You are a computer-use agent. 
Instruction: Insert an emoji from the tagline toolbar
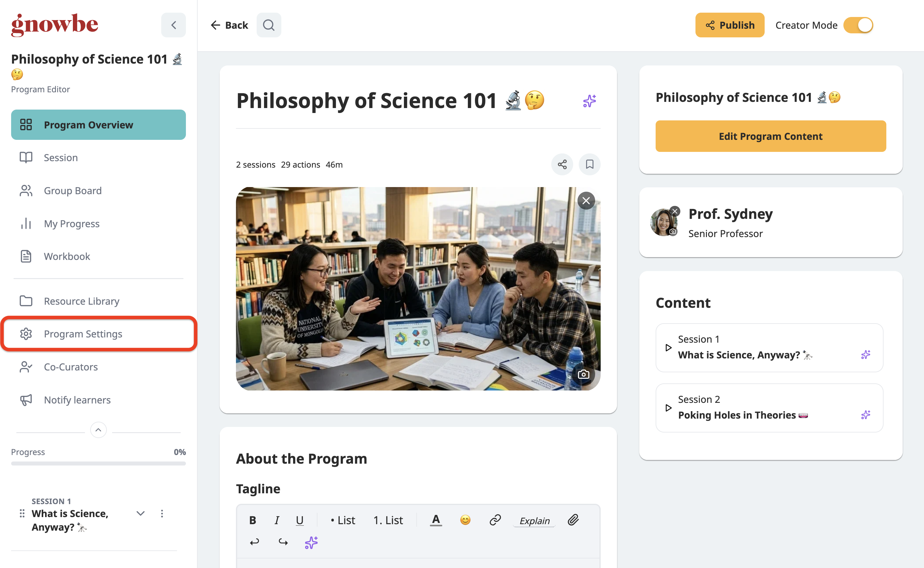465,520
